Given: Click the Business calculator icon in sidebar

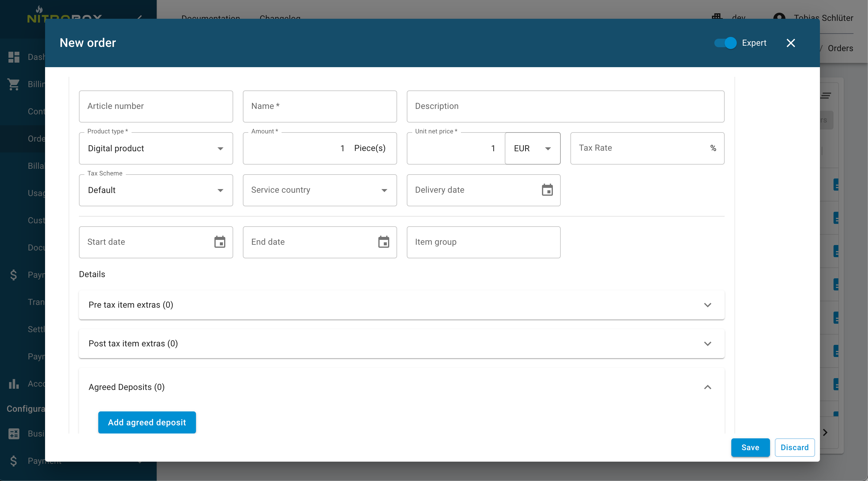Looking at the screenshot, I should point(14,434).
